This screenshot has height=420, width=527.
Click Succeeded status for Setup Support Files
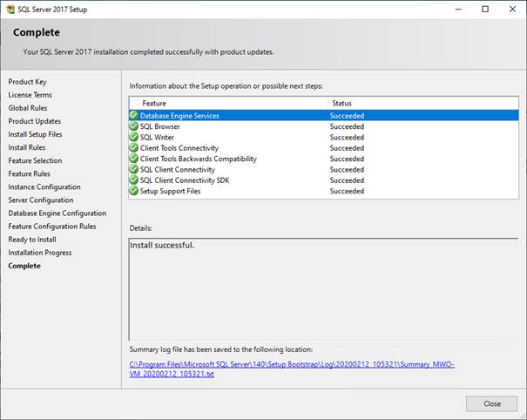[x=347, y=191]
